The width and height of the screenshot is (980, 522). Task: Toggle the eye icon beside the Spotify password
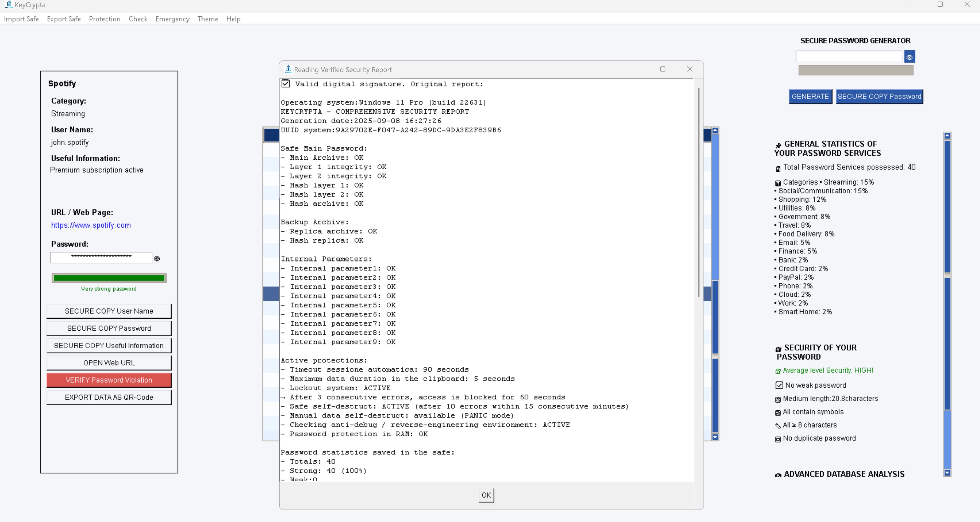coord(157,258)
